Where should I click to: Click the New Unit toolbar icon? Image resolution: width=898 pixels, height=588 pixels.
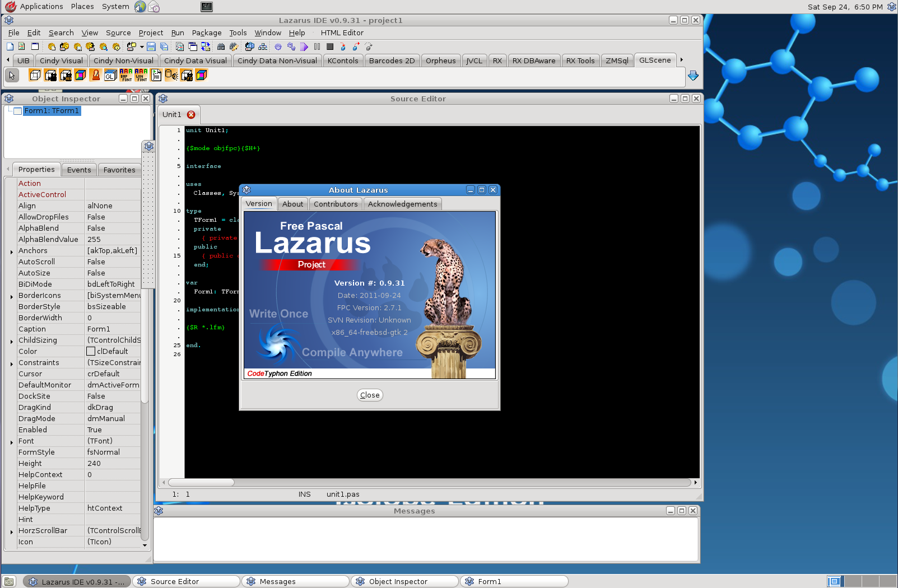pyautogui.click(x=21, y=46)
